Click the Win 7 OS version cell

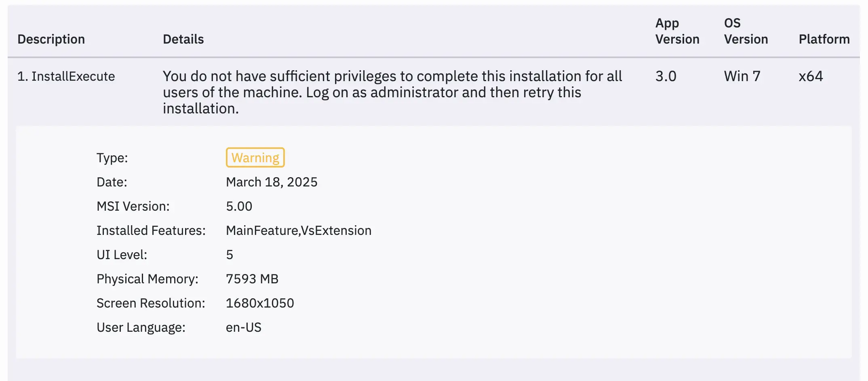coord(742,76)
